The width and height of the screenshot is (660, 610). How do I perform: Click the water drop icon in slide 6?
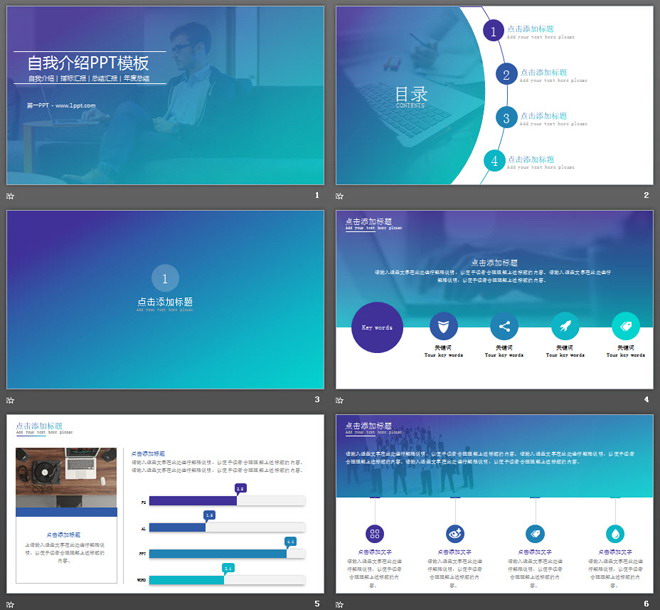(615, 534)
